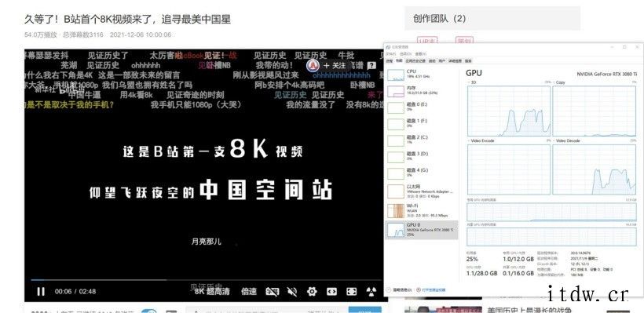Click the 00:06 / 02:48 time display
Image resolution: width=644 pixels, height=313 pixels.
point(75,291)
